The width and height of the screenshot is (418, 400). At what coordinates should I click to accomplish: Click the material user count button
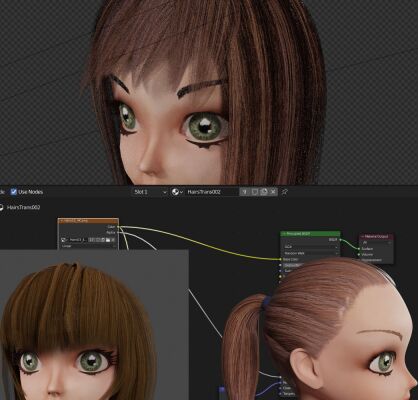point(245,192)
